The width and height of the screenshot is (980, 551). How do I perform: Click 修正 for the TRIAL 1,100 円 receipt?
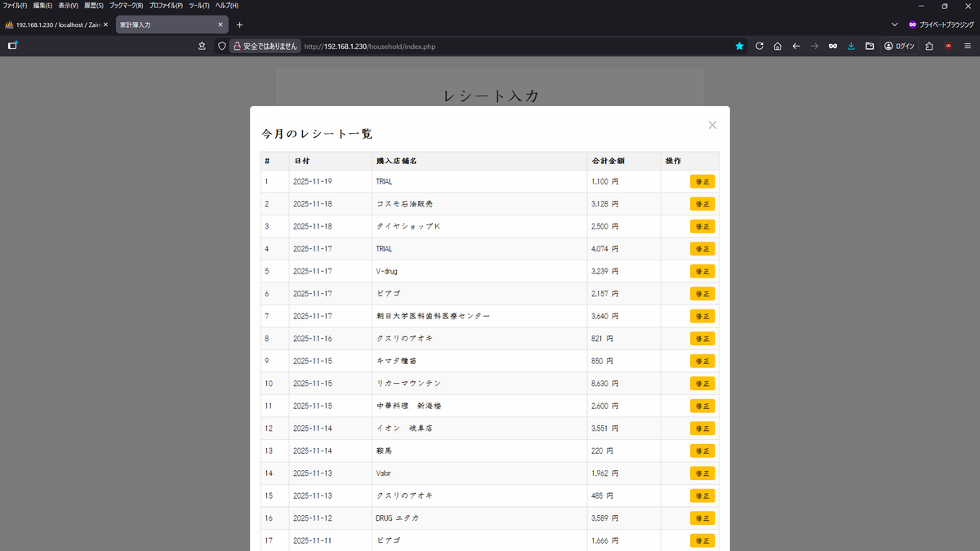pos(702,181)
